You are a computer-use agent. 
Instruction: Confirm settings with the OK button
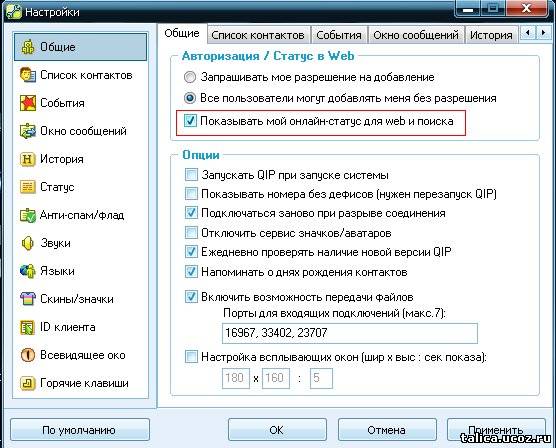(277, 430)
